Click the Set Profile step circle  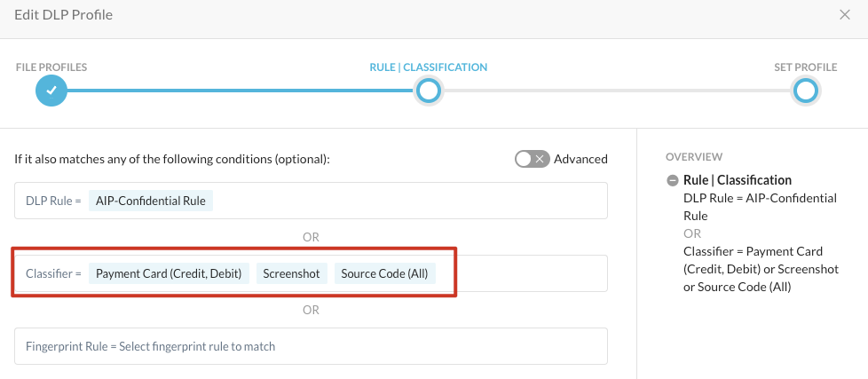(x=805, y=91)
